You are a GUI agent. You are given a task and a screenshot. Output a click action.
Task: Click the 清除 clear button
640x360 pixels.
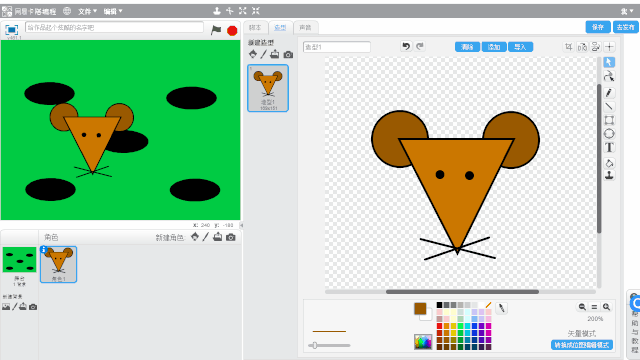pyautogui.click(x=467, y=47)
